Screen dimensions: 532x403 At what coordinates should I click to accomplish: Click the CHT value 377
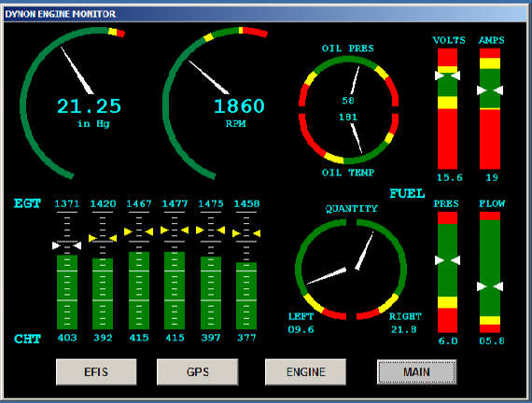246,338
